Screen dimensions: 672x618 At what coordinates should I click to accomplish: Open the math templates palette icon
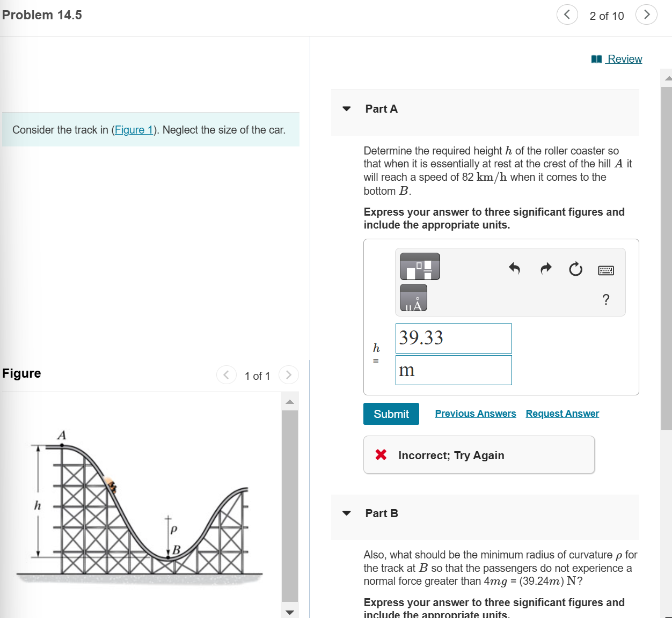coord(419,267)
